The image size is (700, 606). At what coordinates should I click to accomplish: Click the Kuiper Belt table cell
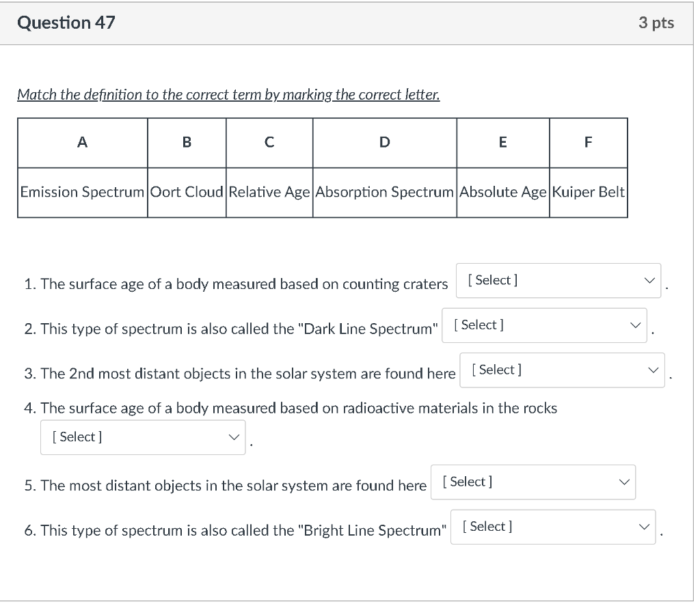tap(589, 193)
